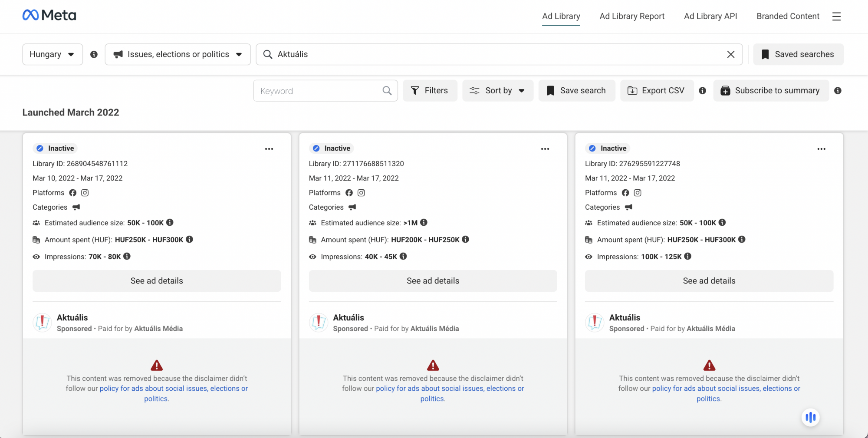Click Facebook platform icon on ad 271176688511320
Viewport: 868px width, 438px height.
[x=349, y=193]
